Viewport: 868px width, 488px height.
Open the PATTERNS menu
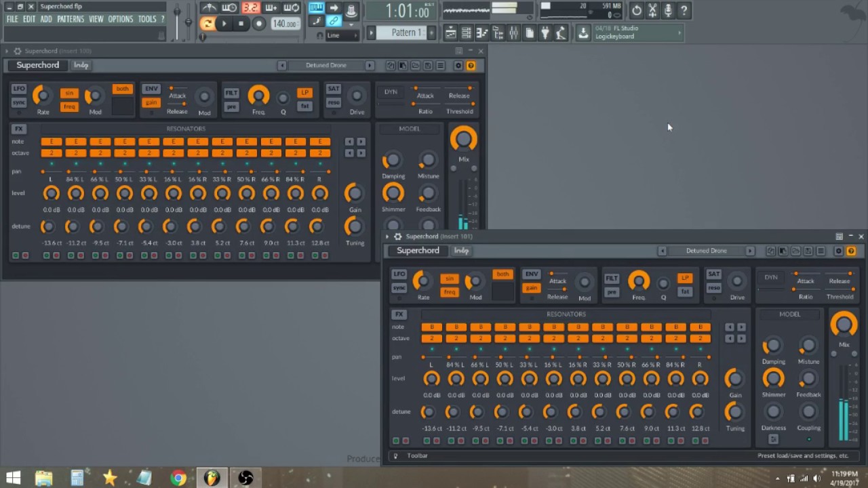coord(71,19)
